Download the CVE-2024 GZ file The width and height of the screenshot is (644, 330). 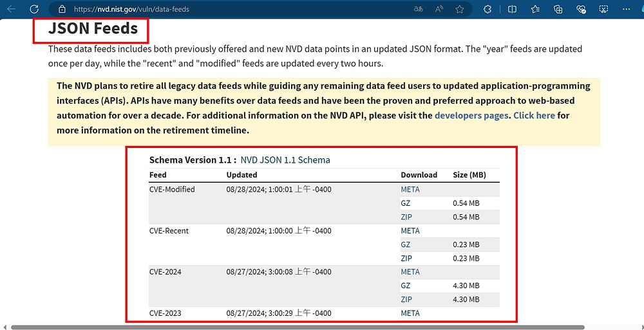(405, 286)
